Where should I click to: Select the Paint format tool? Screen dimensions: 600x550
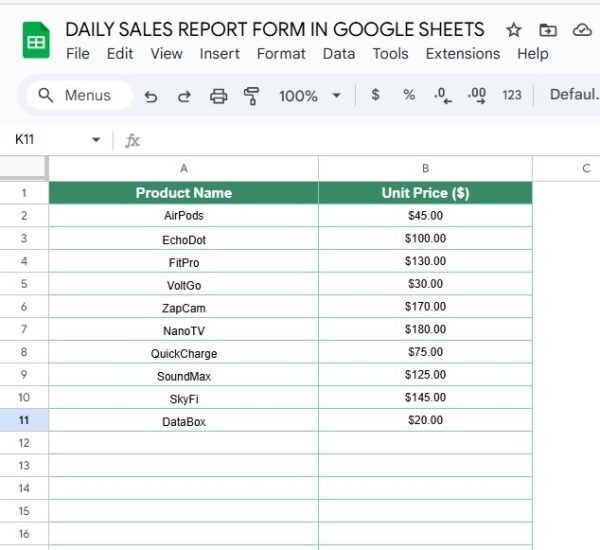pyautogui.click(x=251, y=96)
